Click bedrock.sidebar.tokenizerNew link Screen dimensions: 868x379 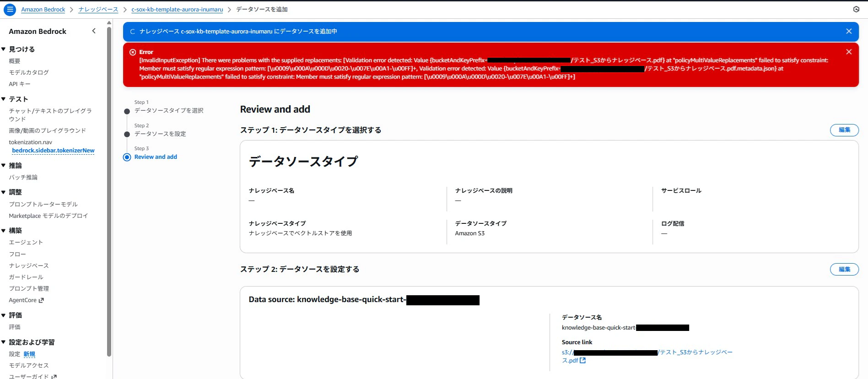coord(53,151)
